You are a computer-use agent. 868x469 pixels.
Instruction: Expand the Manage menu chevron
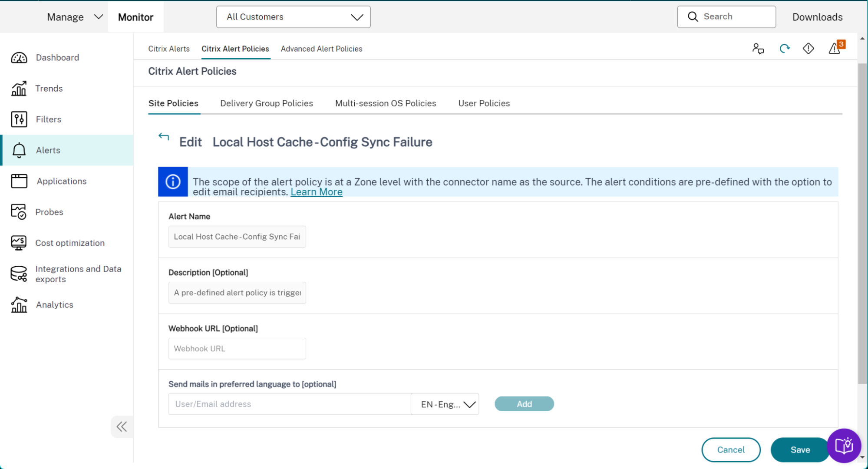[99, 17]
